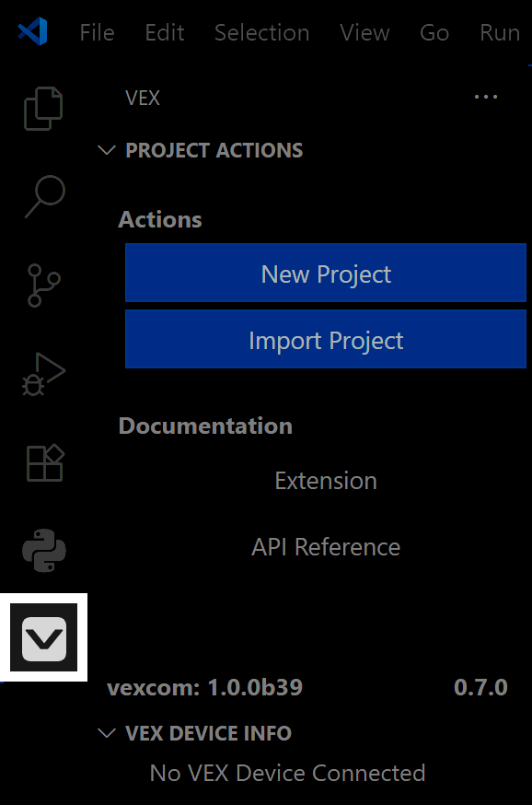Select the Explorer icon
Screen dimensions: 532x805
[x=42, y=108]
